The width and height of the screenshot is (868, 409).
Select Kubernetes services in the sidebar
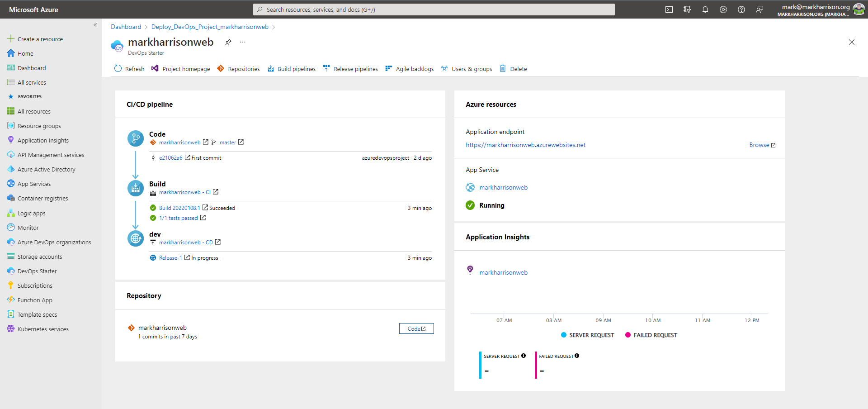[43, 329]
